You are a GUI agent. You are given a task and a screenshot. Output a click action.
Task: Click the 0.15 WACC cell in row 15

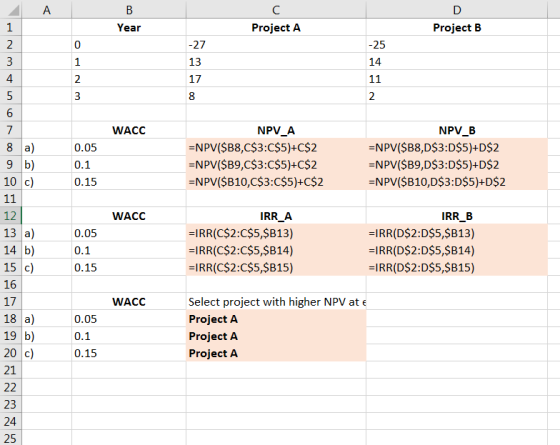(x=129, y=268)
